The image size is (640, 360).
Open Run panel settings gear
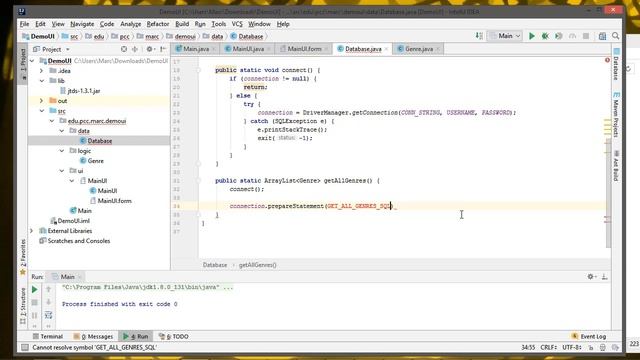590,277
